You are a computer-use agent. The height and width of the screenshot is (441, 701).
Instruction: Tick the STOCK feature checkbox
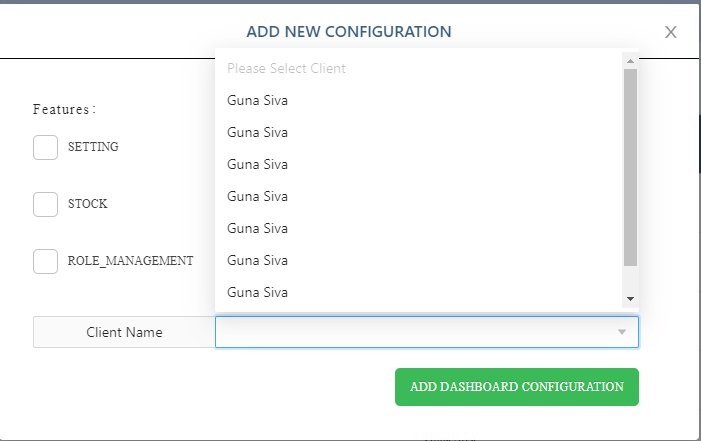[45, 204]
